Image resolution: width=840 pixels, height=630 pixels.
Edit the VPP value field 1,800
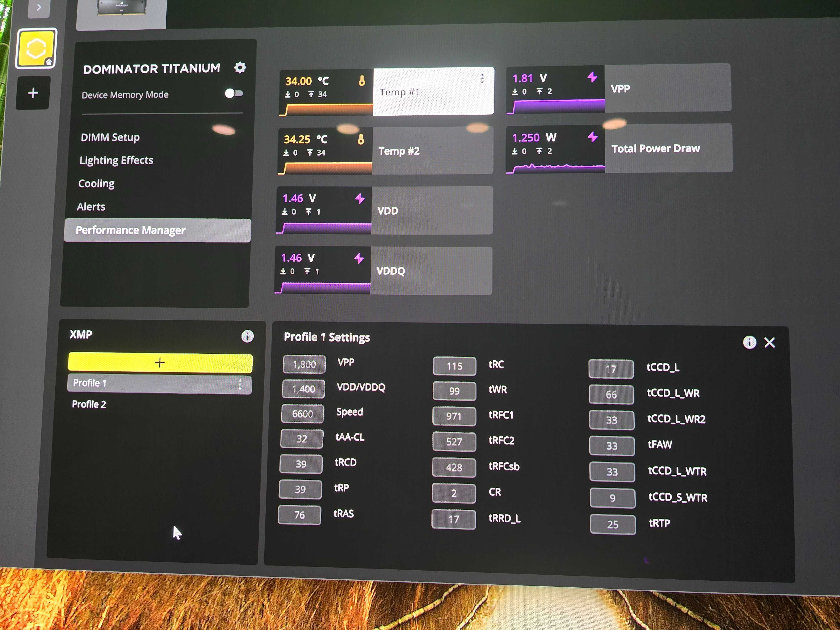click(x=304, y=364)
